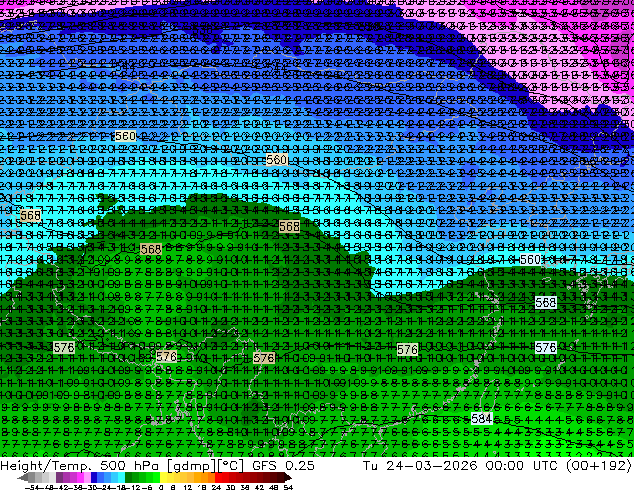Screen dimensions: 634x490
Task: Click the darkest green legend swatch at -18
Action: 128,478
